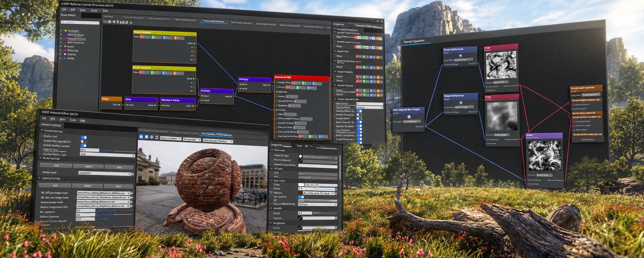644x258 pixels.
Task: Toggle Enable Shadow Catcher switch
Action: coord(84,146)
